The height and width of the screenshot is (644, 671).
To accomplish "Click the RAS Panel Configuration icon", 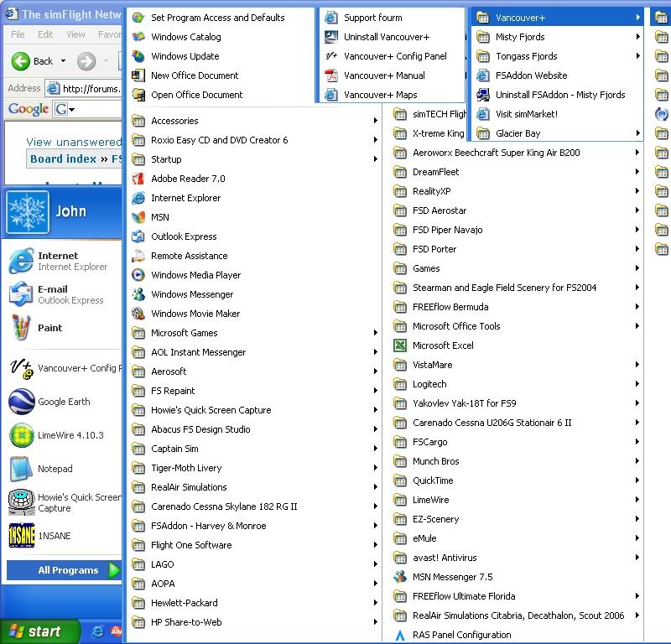I will pyautogui.click(x=400, y=635).
